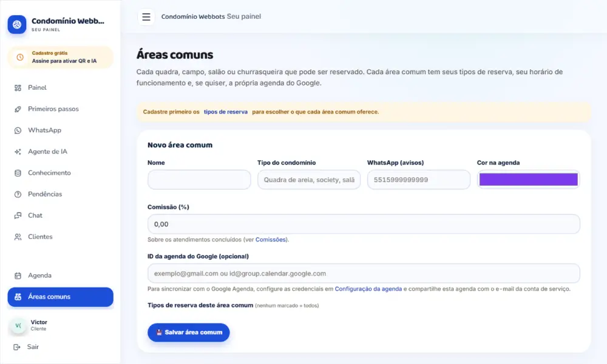Click the Chat bubbles icon
Viewport: 607px width, 364px height.
click(18, 215)
